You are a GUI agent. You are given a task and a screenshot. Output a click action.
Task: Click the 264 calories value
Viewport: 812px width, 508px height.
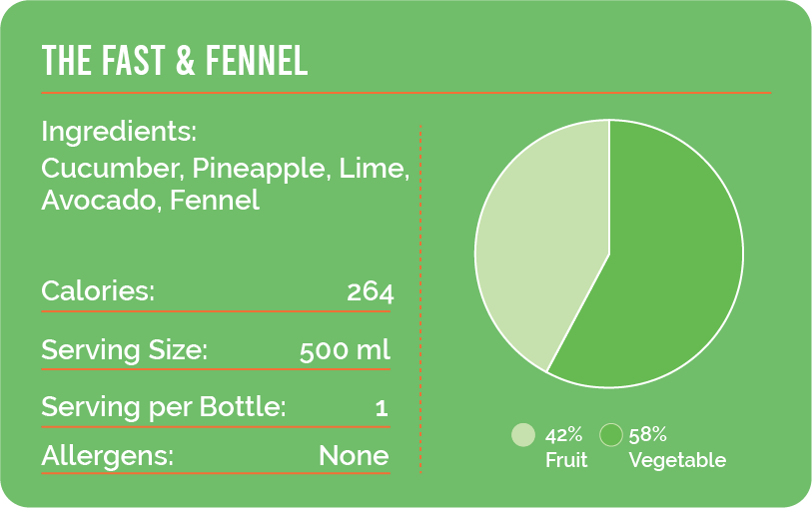tap(371, 292)
